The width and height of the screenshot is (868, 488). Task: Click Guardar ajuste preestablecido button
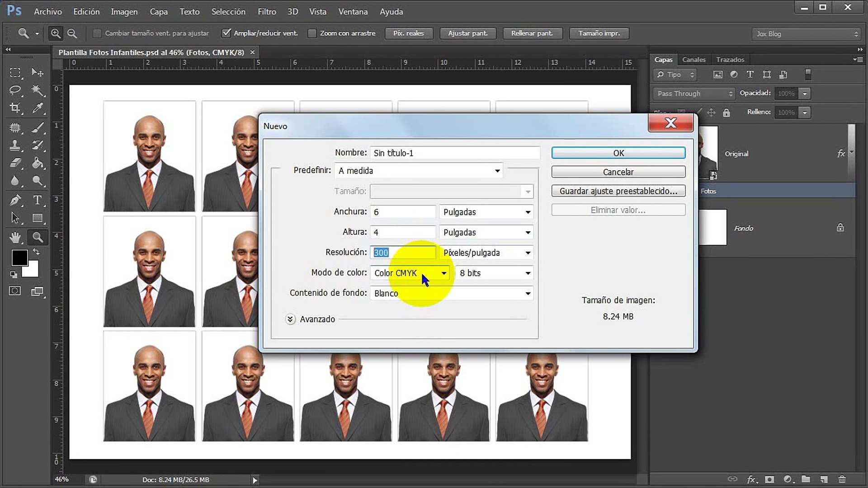(x=618, y=191)
